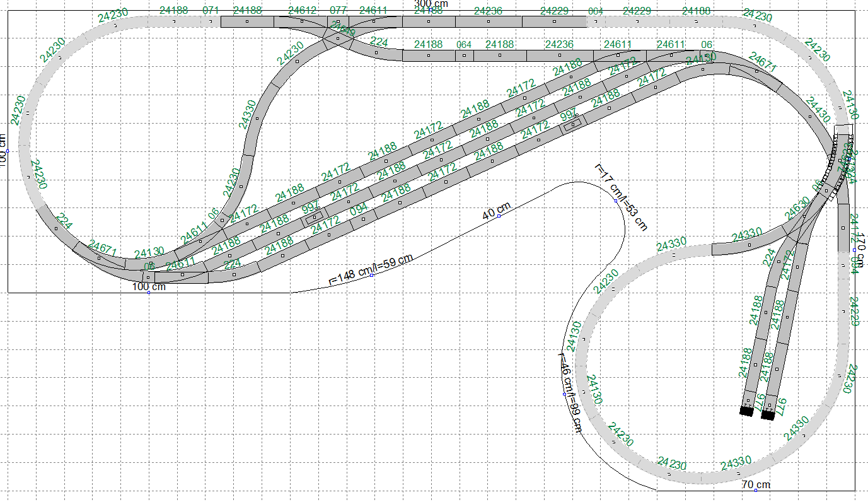Click the 24430 curved track label
The width and height of the screenshot is (868, 502).
tap(818, 108)
